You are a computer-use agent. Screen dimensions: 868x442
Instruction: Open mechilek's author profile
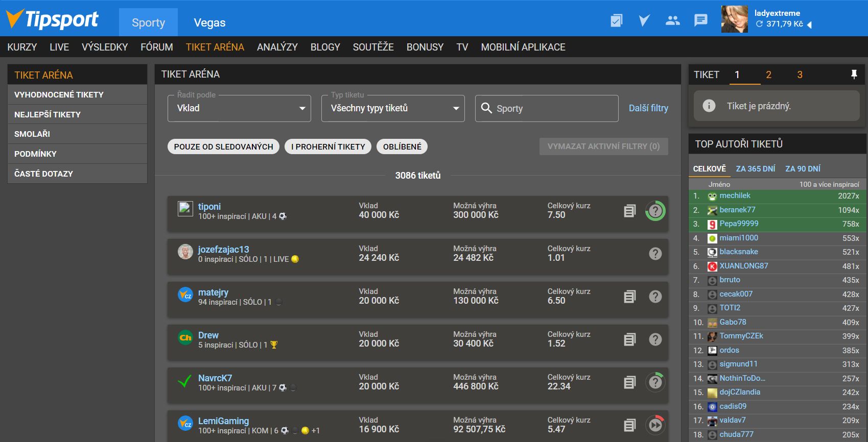[x=735, y=195]
